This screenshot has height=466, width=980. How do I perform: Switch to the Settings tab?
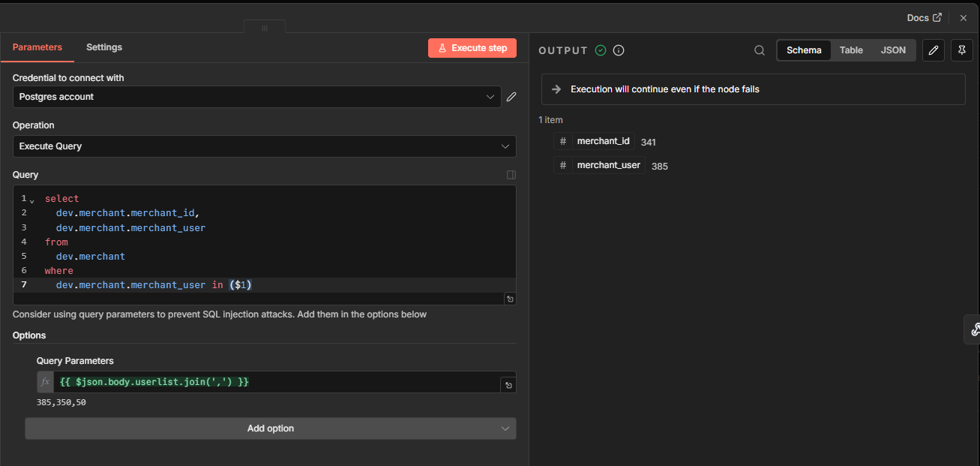click(104, 47)
